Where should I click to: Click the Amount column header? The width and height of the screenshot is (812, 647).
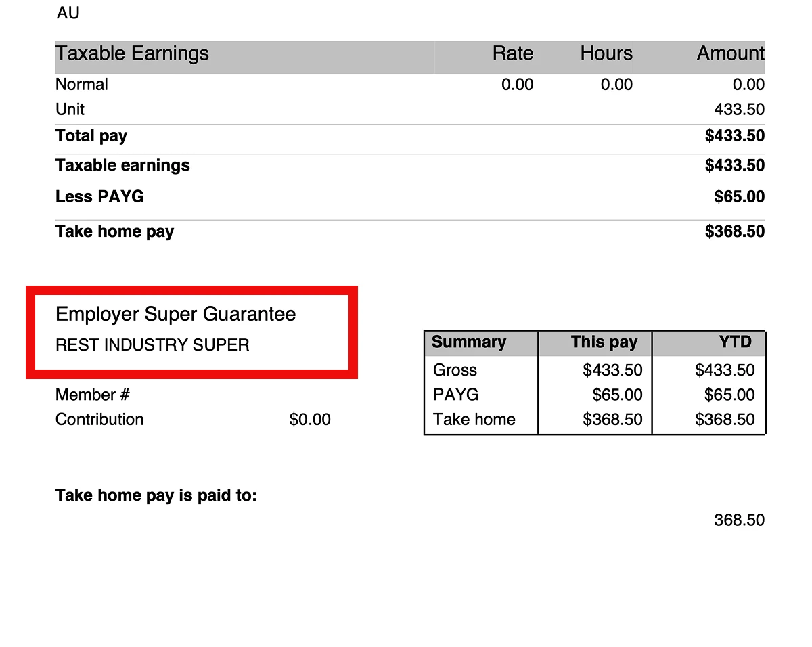click(730, 54)
